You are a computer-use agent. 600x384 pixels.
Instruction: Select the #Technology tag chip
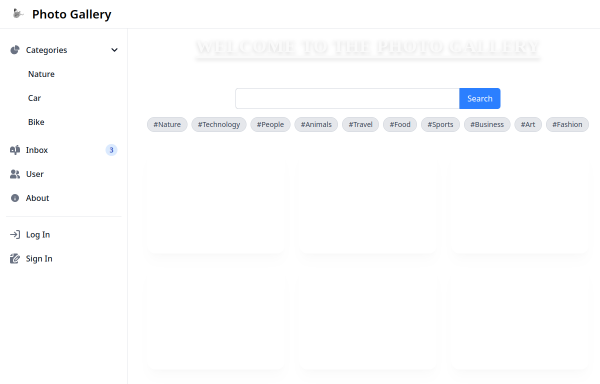click(x=219, y=124)
